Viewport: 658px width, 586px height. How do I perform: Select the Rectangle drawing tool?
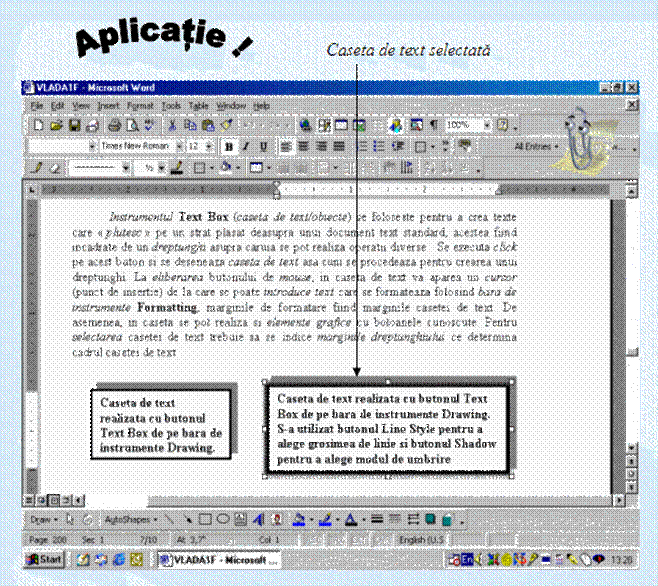pos(205,520)
